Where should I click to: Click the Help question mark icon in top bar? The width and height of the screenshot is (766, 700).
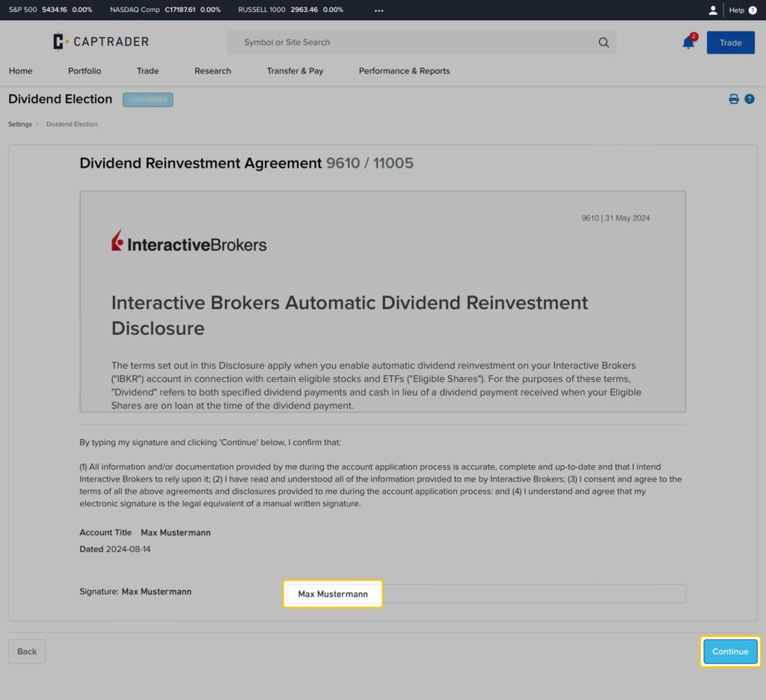[x=753, y=10]
